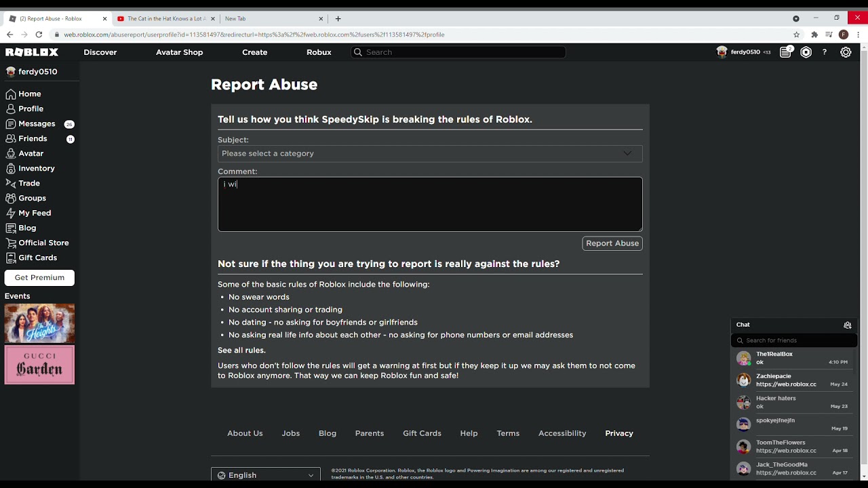Screen dimensions: 868x488
Task: Switch to New Tab browser tab
Action: coord(274,19)
